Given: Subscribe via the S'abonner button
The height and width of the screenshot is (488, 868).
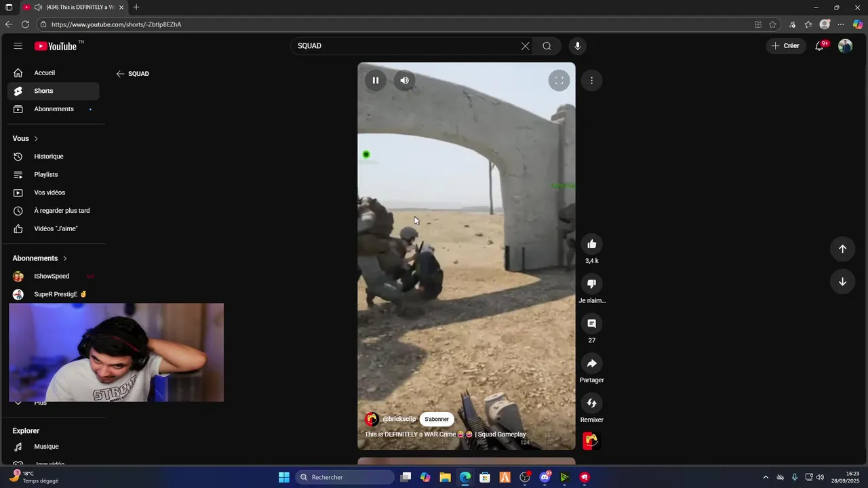Looking at the screenshot, I should [437, 419].
